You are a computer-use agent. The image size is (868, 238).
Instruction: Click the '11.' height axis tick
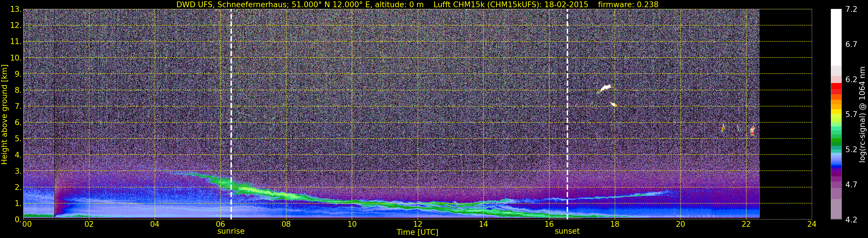pyautogui.click(x=16, y=42)
